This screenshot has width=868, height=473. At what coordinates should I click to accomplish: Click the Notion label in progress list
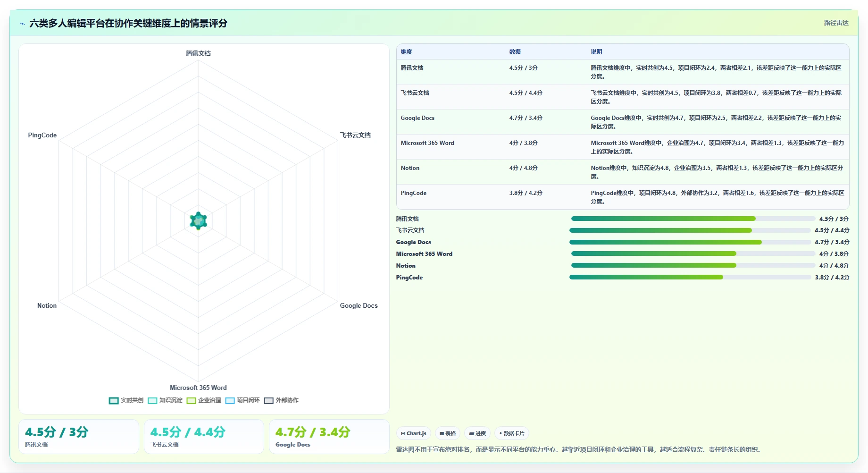[406, 266]
